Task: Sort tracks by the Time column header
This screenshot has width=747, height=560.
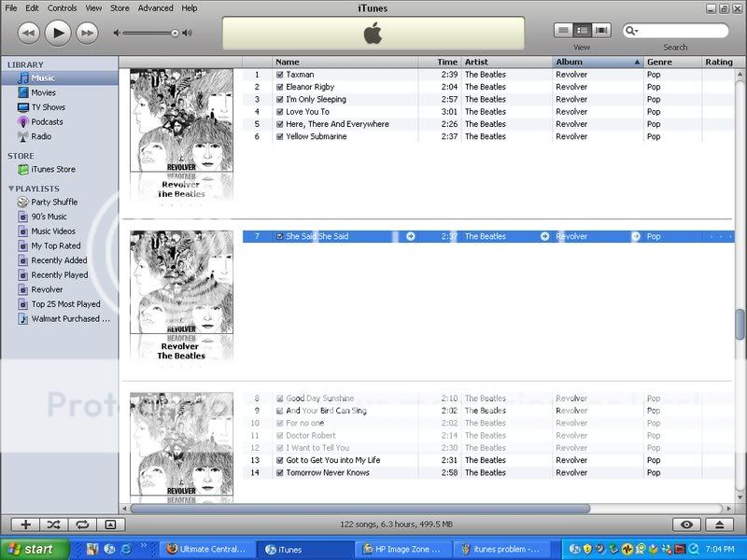Action: pos(440,62)
